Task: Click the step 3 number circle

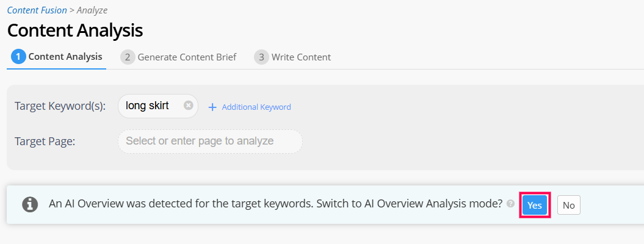Action: click(261, 57)
